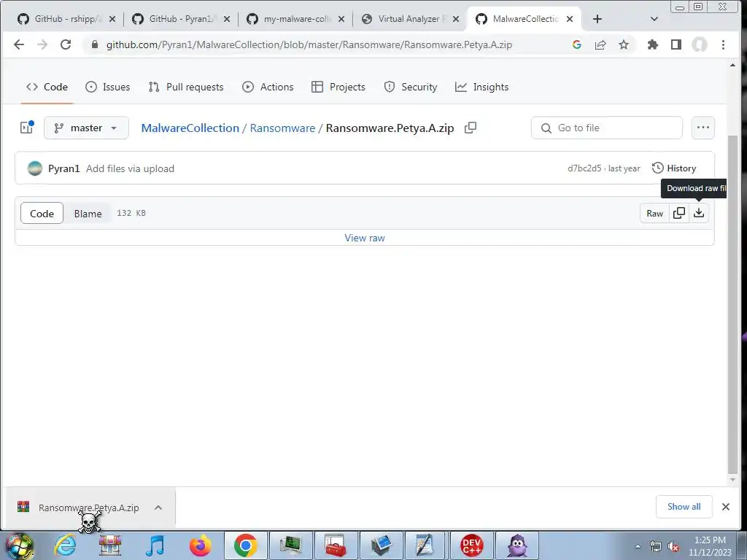Open the purple gorilla taskbar app
Screen dimensions: 747x560
517,545
